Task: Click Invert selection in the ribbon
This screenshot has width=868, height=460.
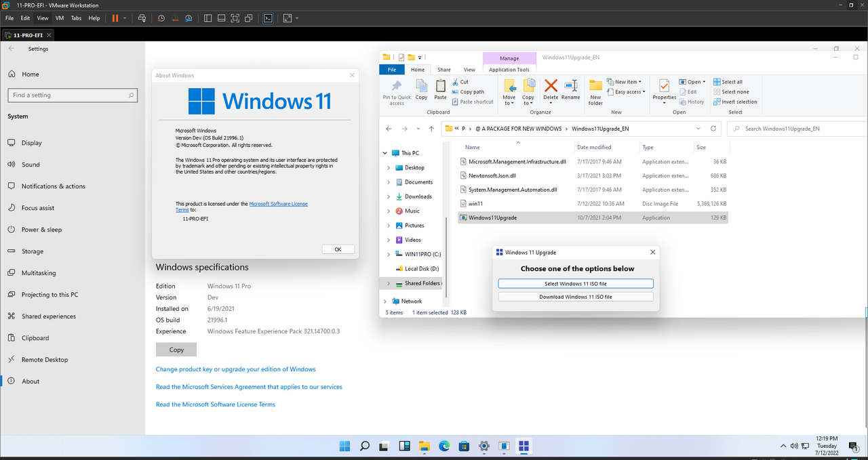Action: [x=735, y=102]
